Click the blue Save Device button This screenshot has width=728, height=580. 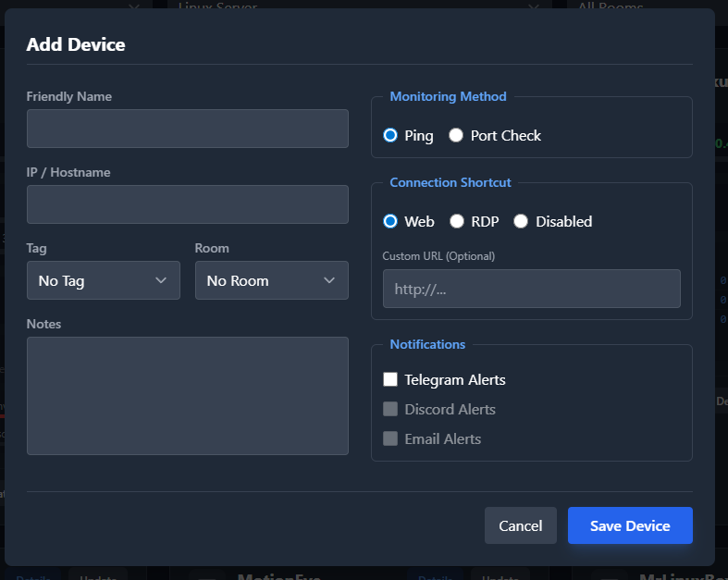[x=629, y=525]
